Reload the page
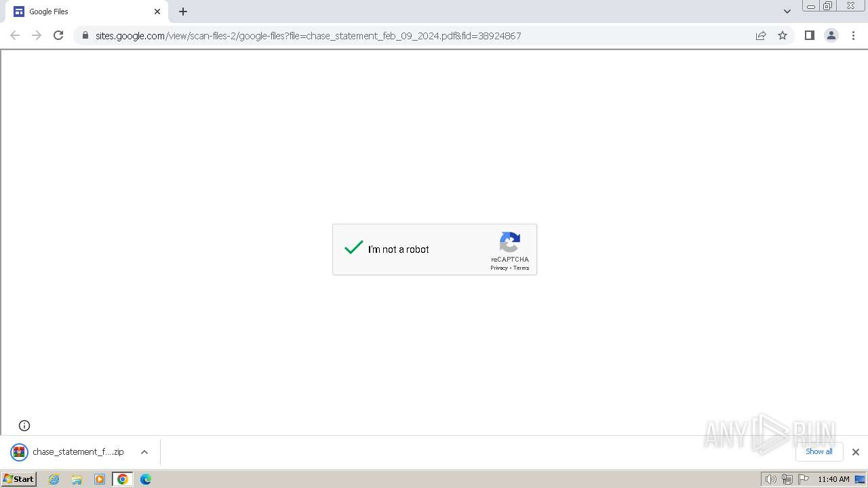 [x=58, y=35]
